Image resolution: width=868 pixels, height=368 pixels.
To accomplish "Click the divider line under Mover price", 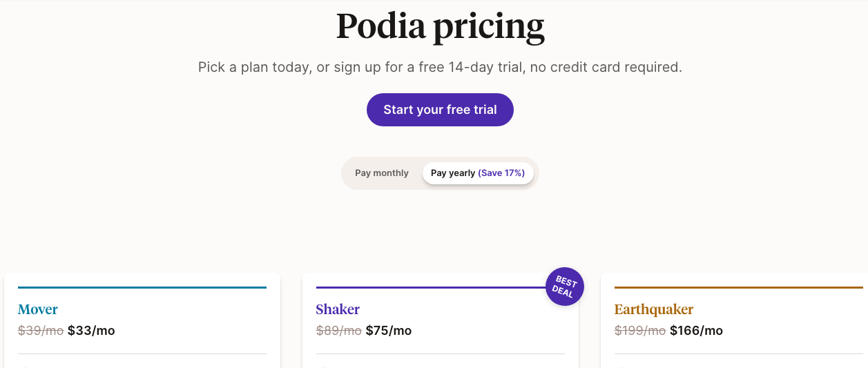I will click(x=142, y=354).
